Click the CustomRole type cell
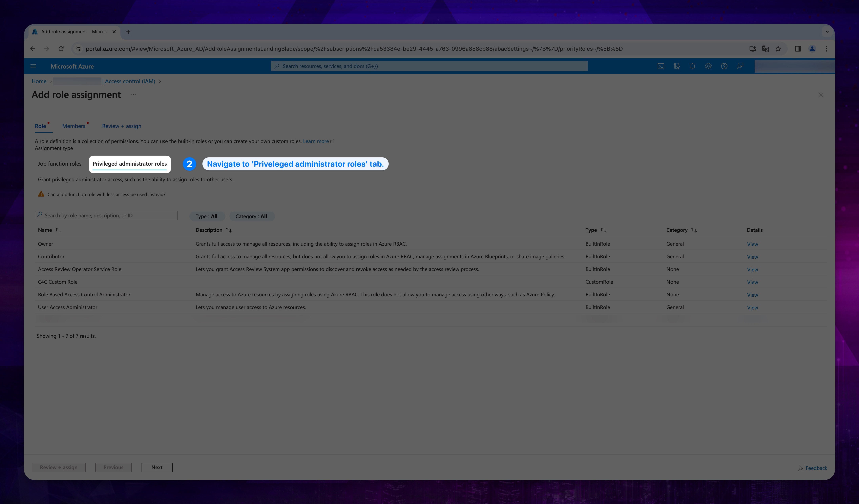The image size is (859, 504). (599, 282)
